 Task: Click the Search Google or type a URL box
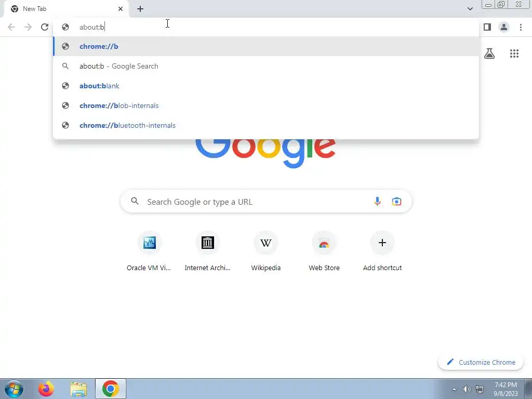266,202
